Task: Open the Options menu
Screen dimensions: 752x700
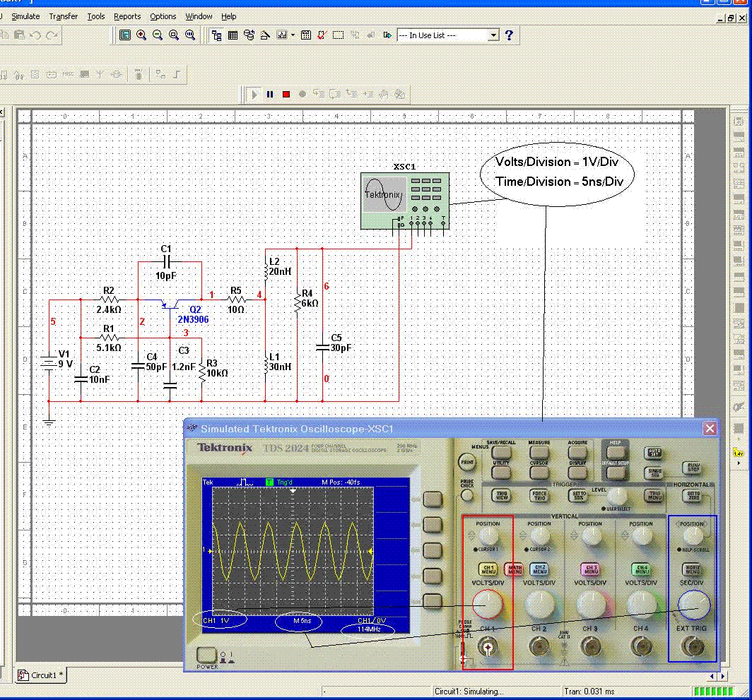Action: 163,16
